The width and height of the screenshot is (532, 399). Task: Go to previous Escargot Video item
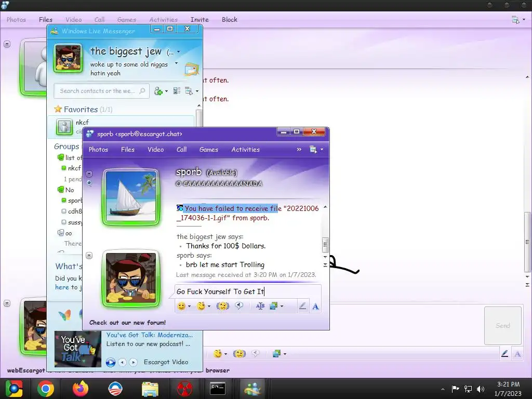click(123, 362)
